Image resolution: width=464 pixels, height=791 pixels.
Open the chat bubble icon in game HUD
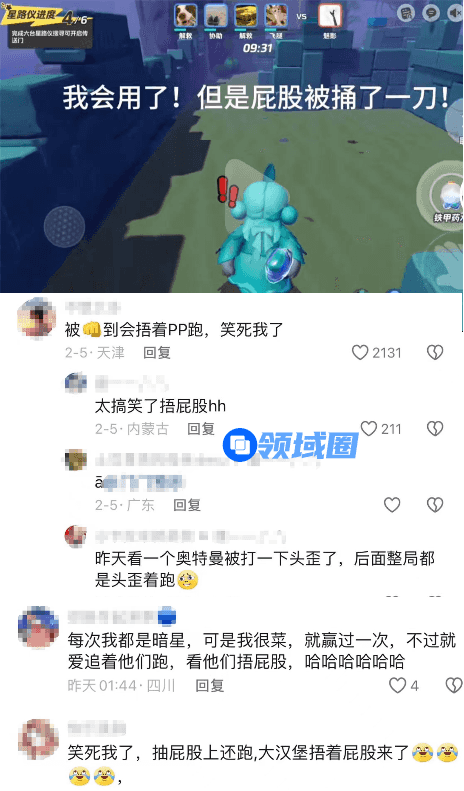(x=431, y=13)
